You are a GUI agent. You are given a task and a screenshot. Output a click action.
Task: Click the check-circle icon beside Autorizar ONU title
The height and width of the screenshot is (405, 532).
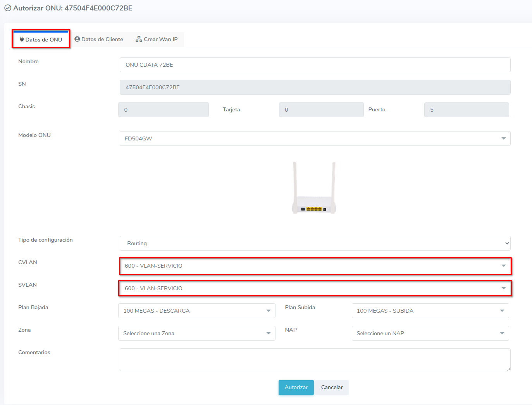[x=8, y=8]
